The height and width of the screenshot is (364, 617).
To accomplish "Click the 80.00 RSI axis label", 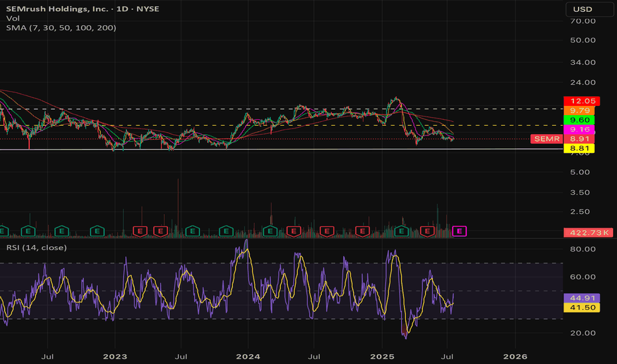I will click(x=583, y=249).
